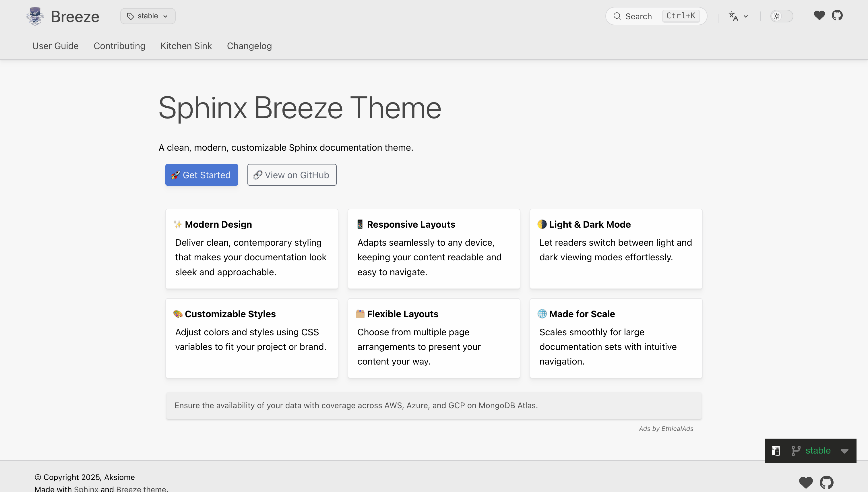Open GitHub icon in header
This screenshot has width=868, height=492.
coord(837,16)
